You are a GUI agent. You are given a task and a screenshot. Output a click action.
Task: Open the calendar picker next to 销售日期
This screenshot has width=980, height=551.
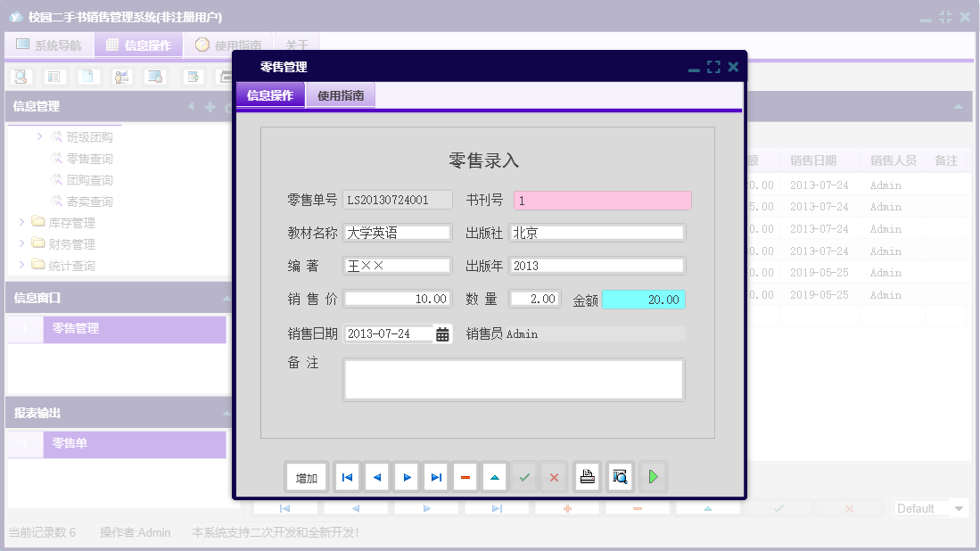443,333
